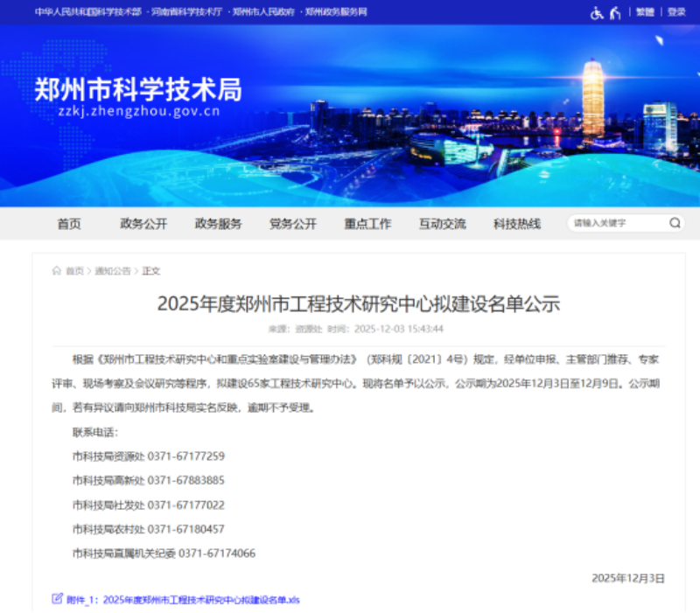
Task: Select the 首页 navigation tab
Action: pyautogui.click(x=69, y=224)
